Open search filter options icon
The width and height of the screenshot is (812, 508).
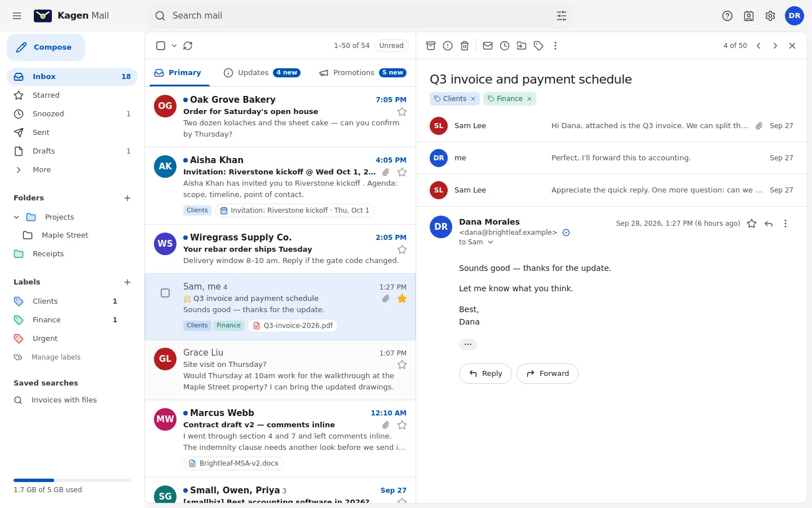pos(562,16)
